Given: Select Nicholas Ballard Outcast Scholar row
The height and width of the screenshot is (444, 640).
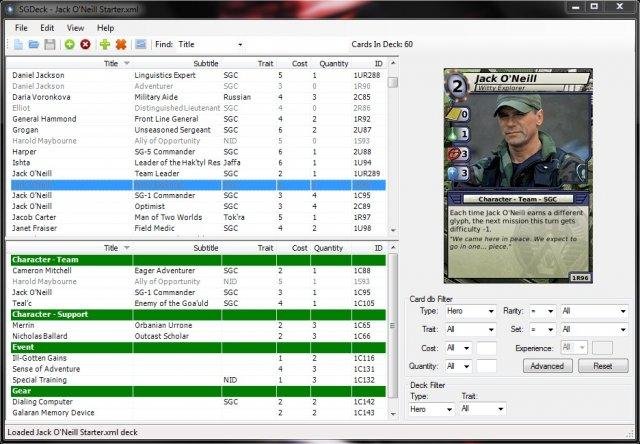Looking at the screenshot, I should point(198,336).
